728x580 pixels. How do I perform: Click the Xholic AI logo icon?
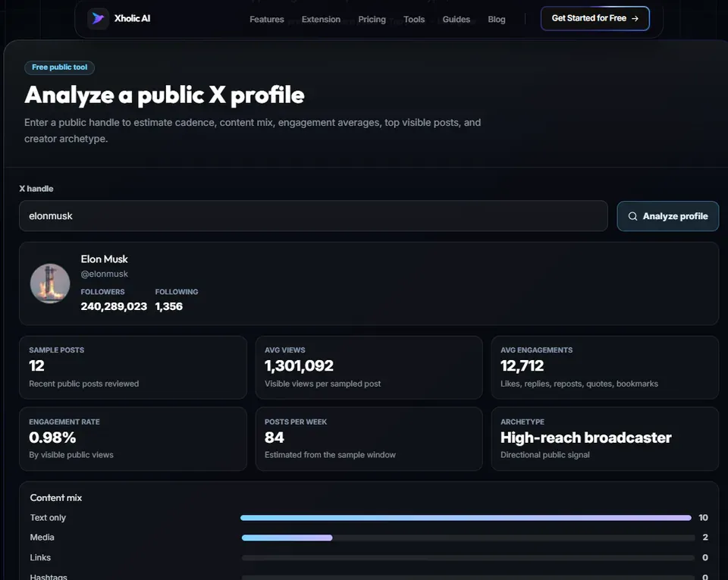pyautogui.click(x=98, y=18)
